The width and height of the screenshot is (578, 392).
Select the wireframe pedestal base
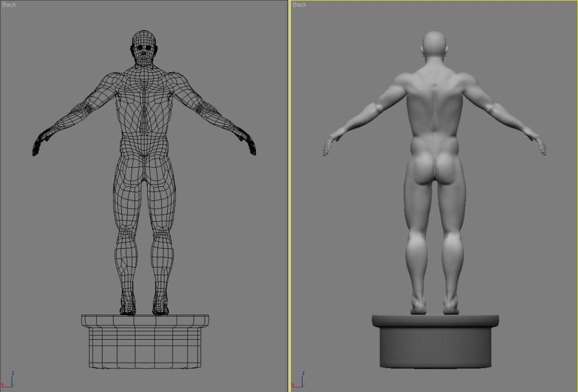145,342
